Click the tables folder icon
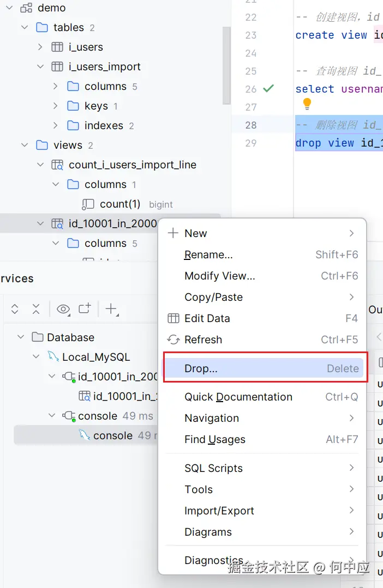 (41, 27)
